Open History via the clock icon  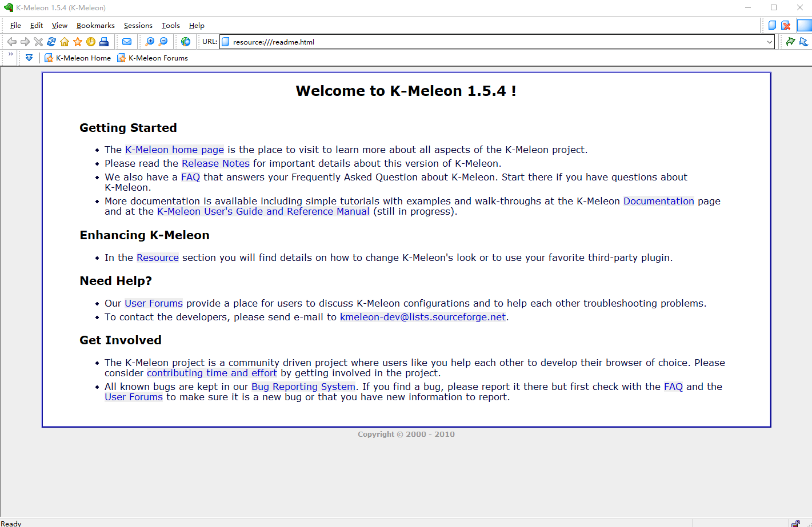[91, 42]
